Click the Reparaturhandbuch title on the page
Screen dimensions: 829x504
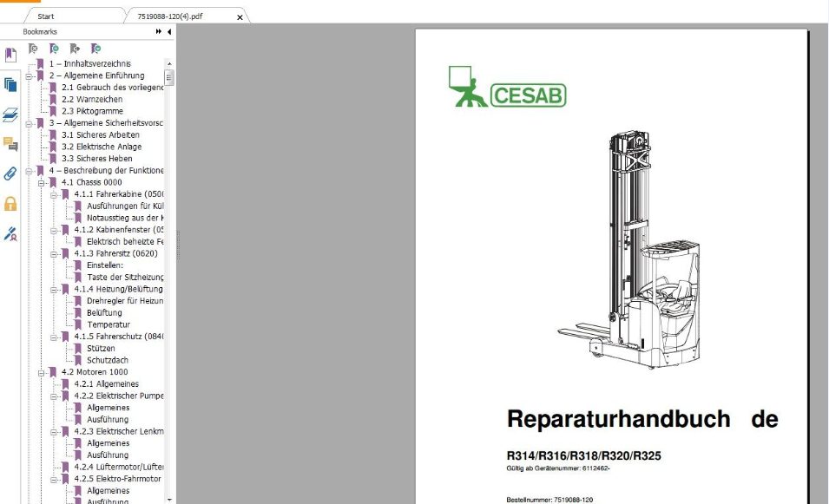619,420
